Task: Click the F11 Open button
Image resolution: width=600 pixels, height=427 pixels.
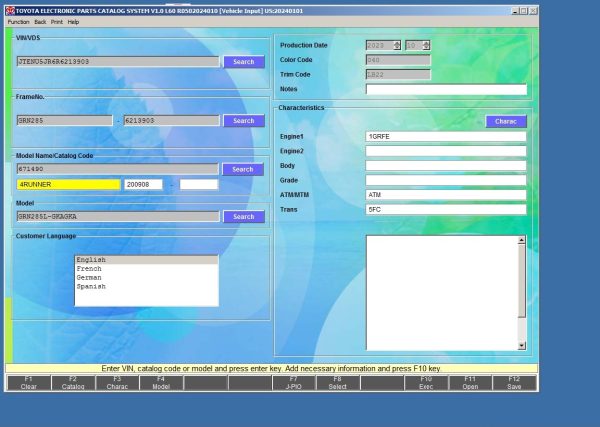Action: (x=470, y=382)
